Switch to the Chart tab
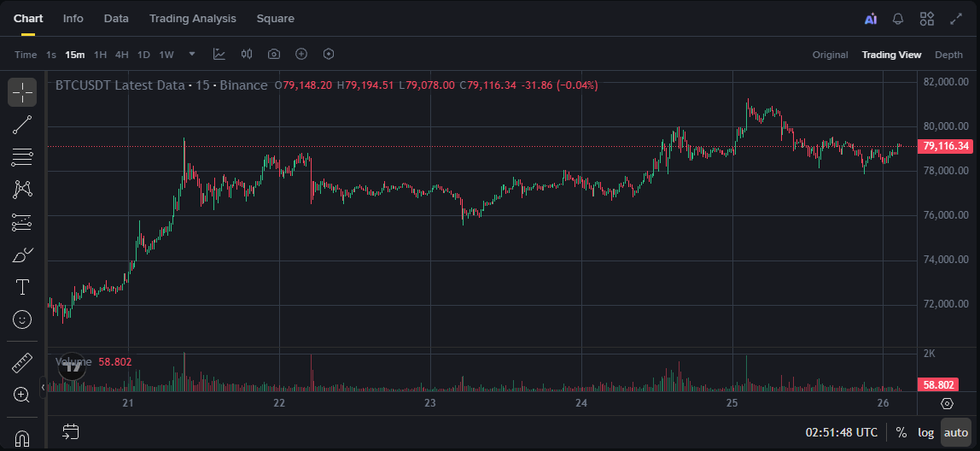This screenshot has width=980, height=451. pyautogui.click(x=28, y=19)
